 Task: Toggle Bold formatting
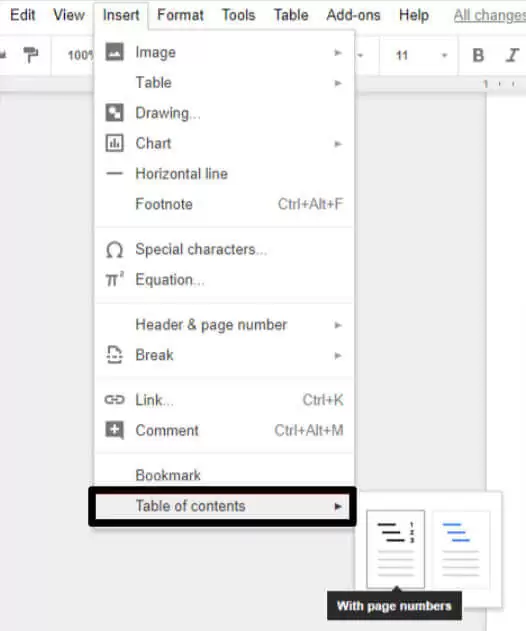(478, 55)
